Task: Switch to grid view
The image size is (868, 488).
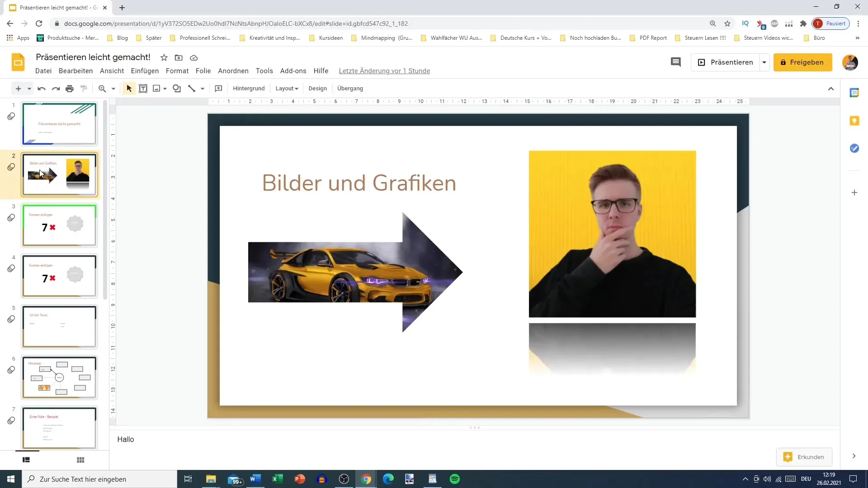Action: point(80,460)
